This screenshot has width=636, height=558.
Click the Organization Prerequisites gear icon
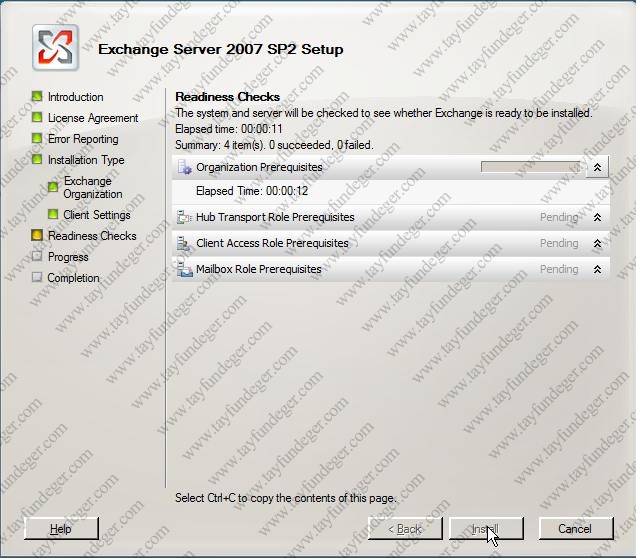(x=185, y=167)
